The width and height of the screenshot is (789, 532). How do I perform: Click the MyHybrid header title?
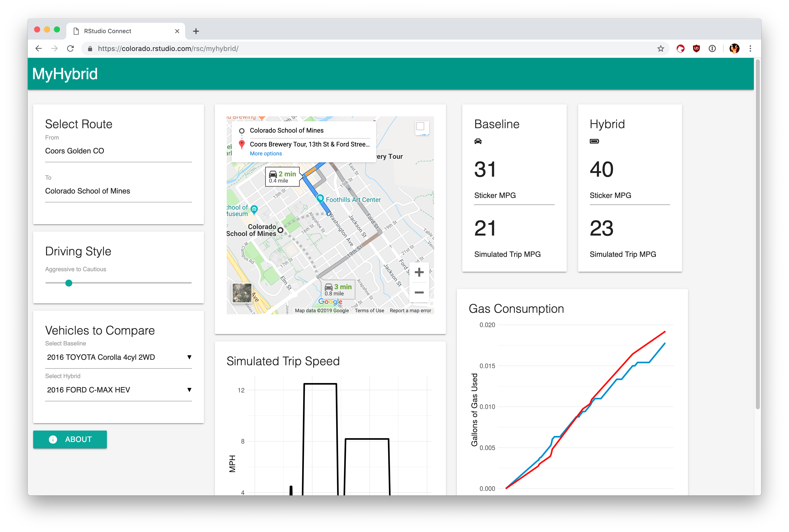[x=65, y=74]
